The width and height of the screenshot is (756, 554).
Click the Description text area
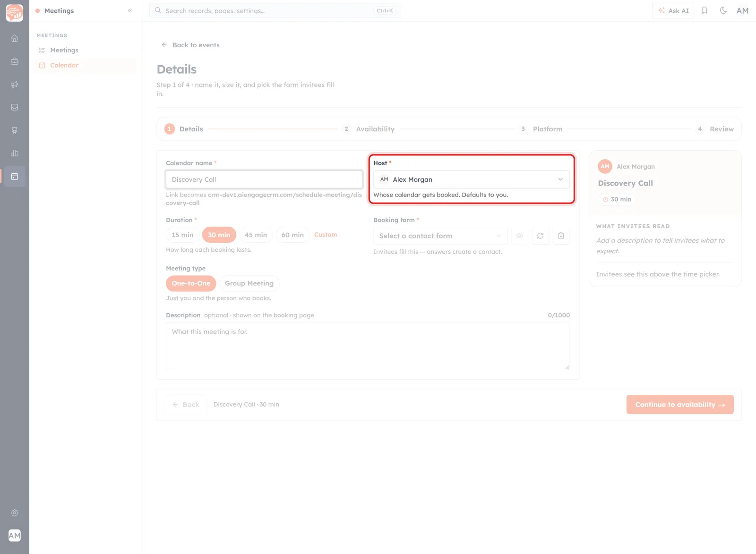coord(368,346)
